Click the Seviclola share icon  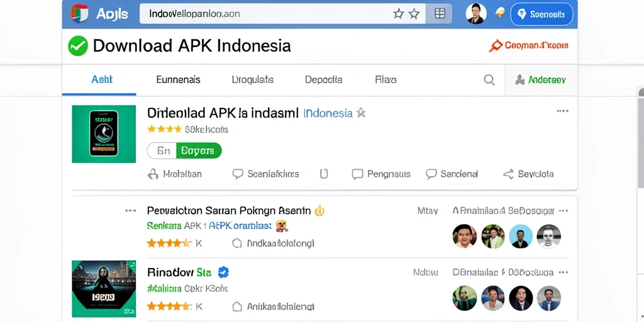[508, 174]
